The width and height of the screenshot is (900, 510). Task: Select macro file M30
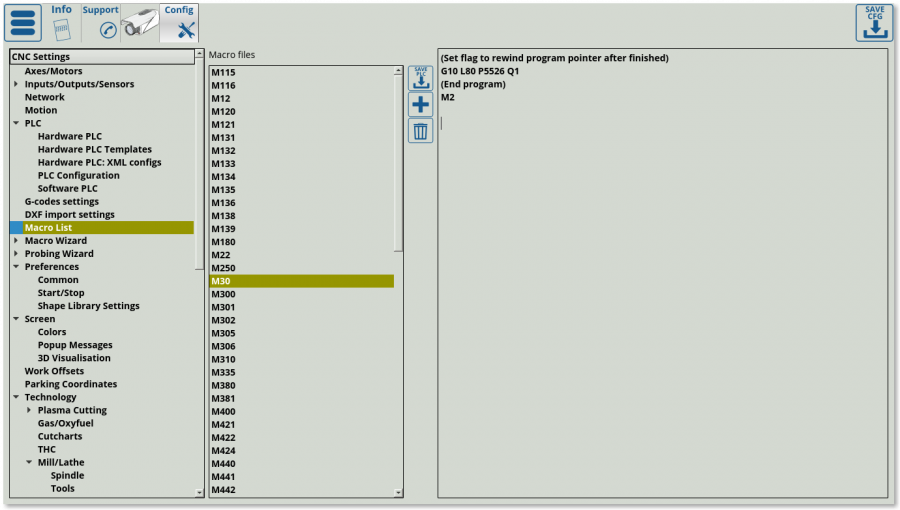point(302,281)
